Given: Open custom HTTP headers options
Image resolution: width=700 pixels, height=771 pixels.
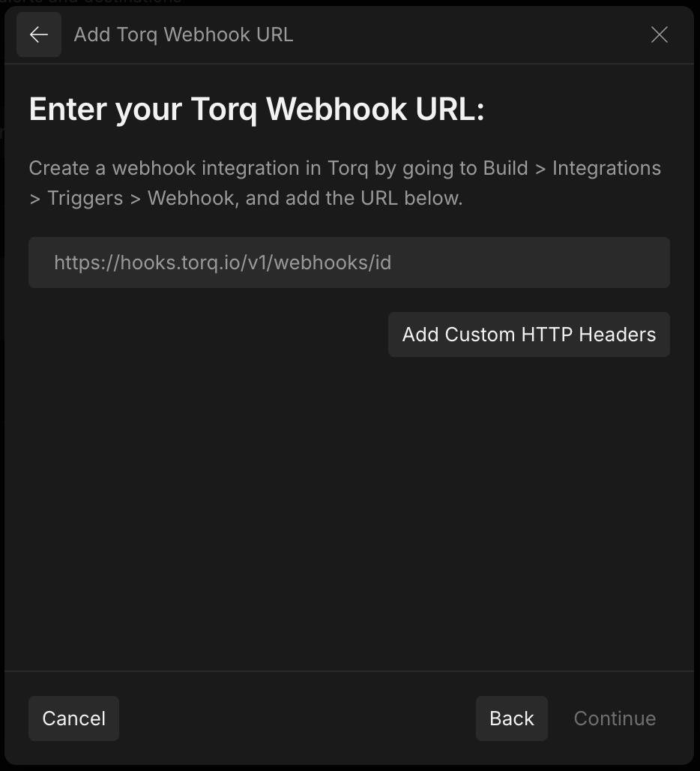Looking at the screenshot, I should (528, 334).
